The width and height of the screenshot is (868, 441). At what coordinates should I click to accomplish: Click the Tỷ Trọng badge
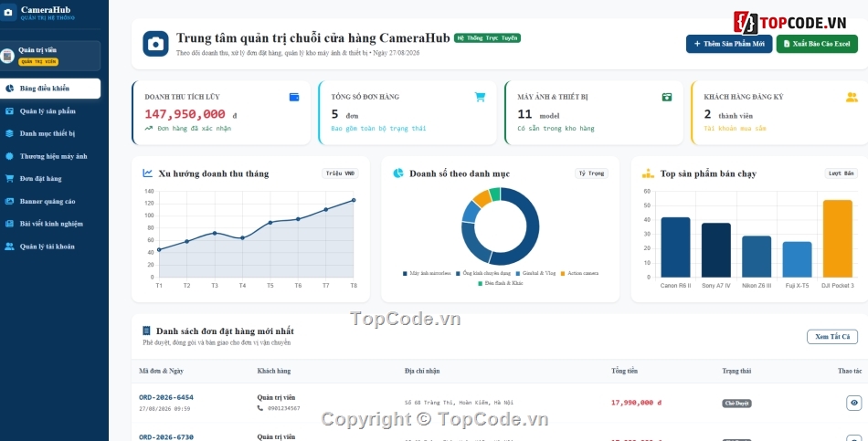tap(591, 173)
